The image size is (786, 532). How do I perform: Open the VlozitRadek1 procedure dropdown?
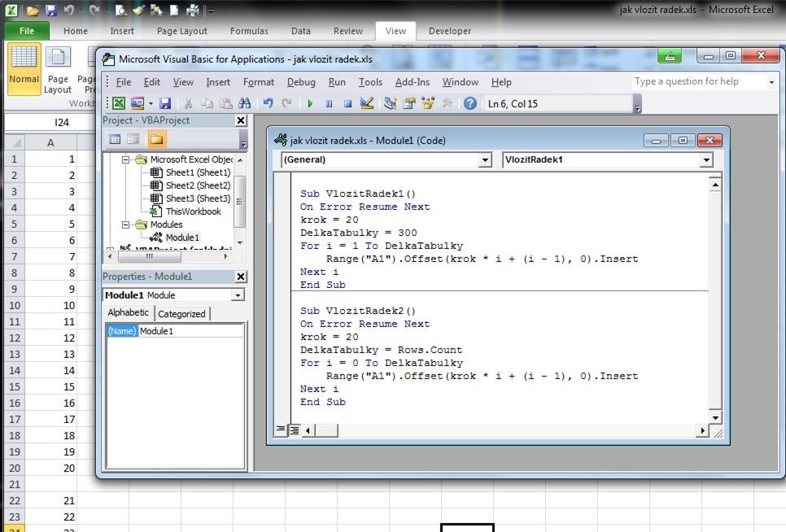(705, 160)
